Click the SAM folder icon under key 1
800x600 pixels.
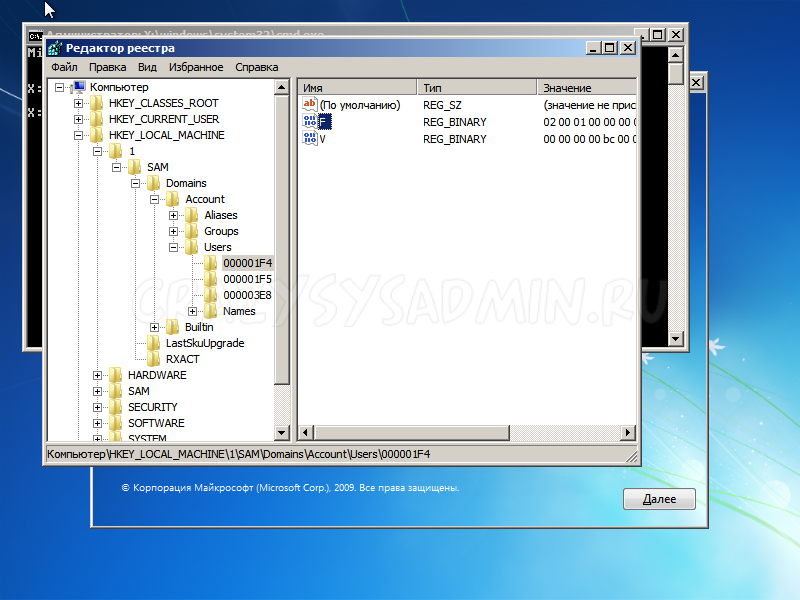click(x=135, y=167)
